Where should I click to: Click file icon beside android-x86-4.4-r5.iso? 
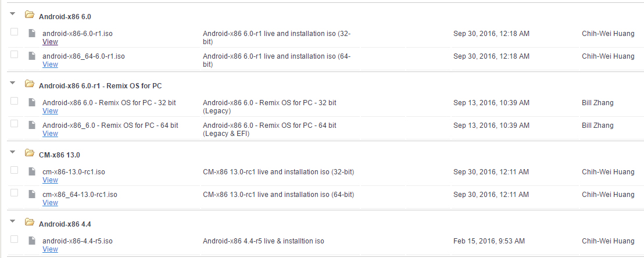[x=31, y=241]
